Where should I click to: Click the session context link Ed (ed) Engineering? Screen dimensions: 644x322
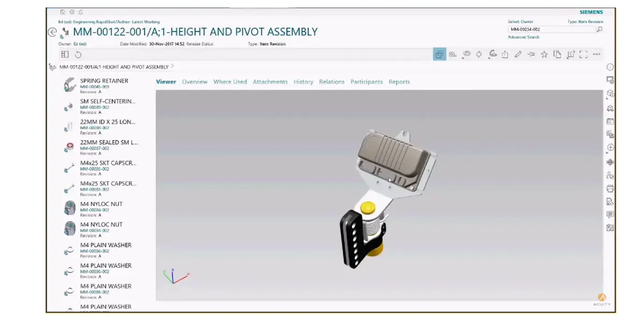(x=109, y=22)
